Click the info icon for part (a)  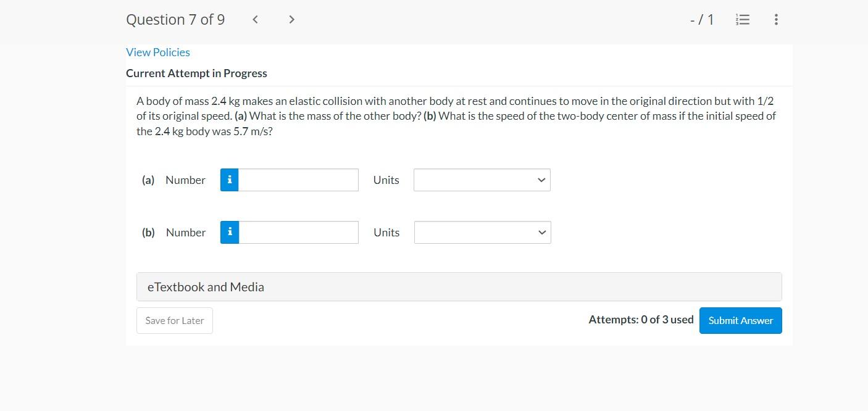[230, 180]
